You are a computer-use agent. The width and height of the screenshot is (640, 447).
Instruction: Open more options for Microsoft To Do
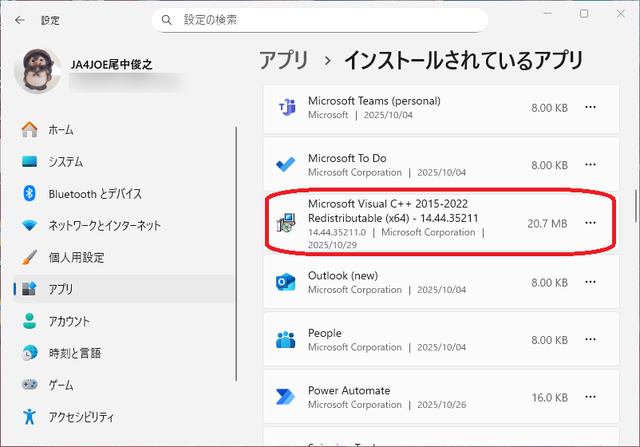[x=590, y=165]
